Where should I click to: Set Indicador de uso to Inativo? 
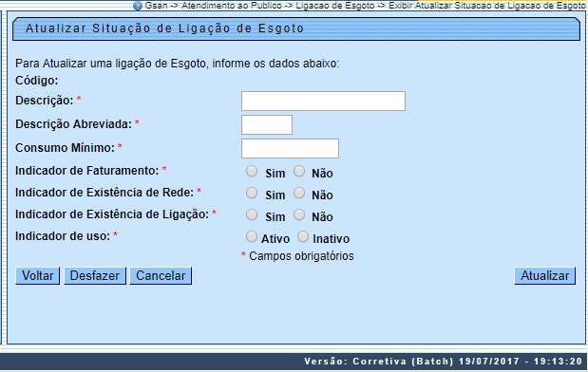(303, 236)
